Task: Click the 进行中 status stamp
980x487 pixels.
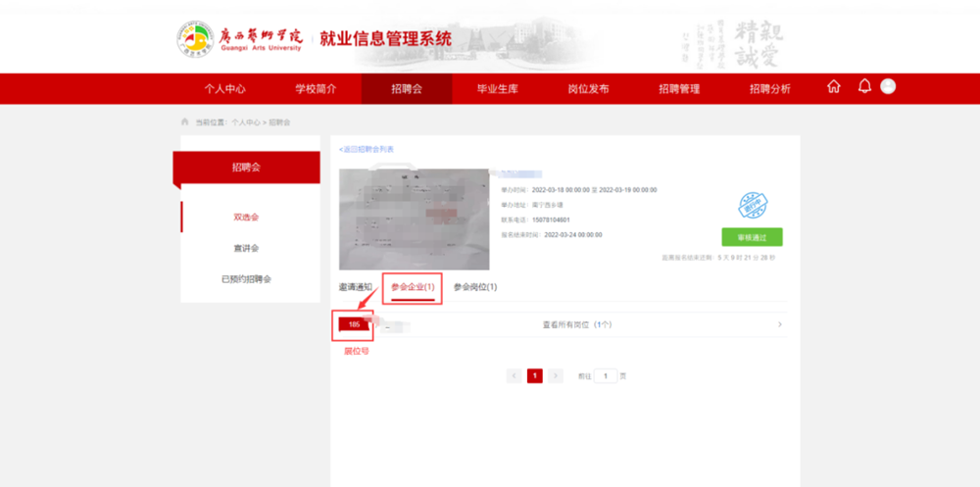Action: (753, 205)
